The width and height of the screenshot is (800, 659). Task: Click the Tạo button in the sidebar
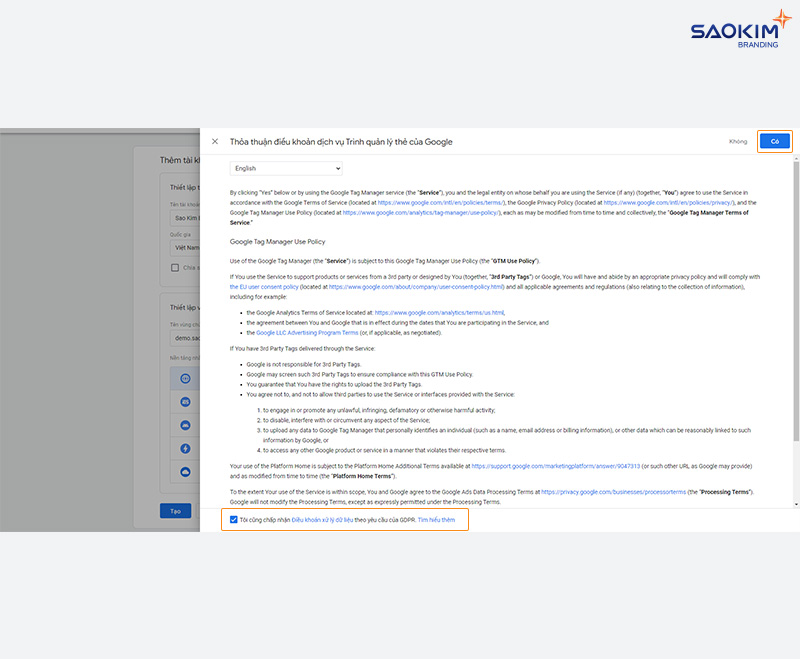pos(175,510)
